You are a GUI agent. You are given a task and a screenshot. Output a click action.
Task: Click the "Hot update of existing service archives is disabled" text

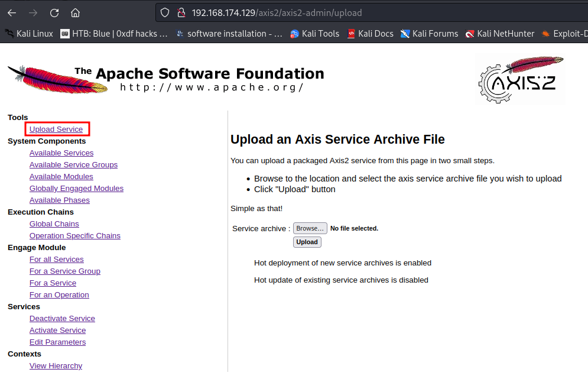[x=341, y=280]
